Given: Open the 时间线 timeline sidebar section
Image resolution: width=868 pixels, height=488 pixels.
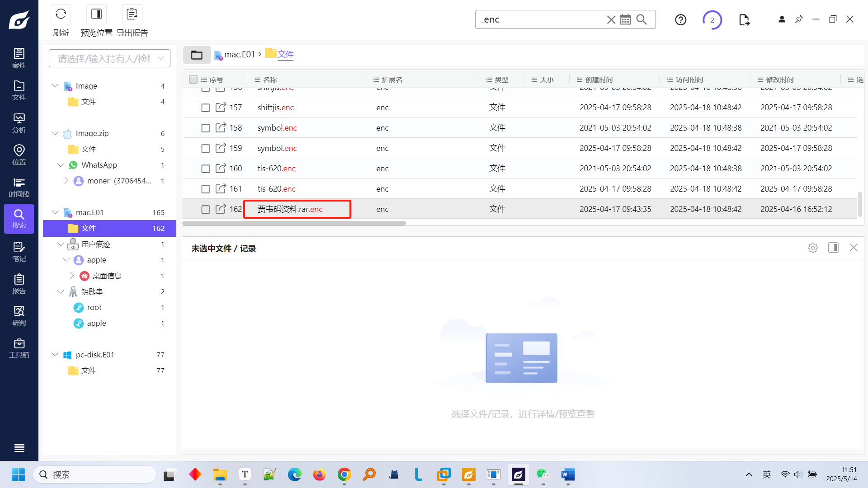Looking at the screenshot, I should tap(19, 187).
